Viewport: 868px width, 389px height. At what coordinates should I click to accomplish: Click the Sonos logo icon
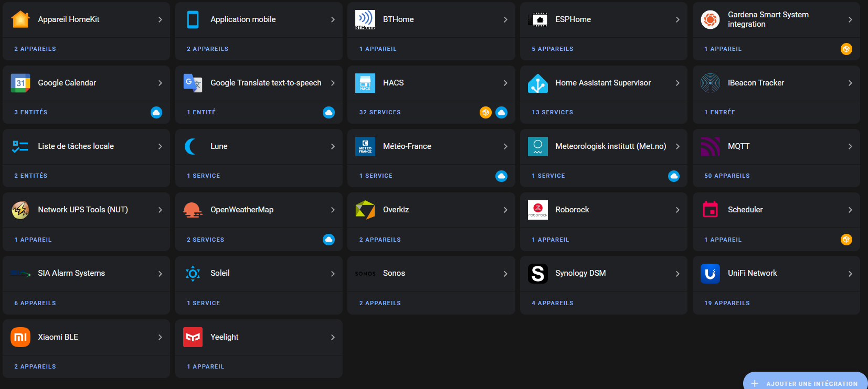(x=365, y=274)
